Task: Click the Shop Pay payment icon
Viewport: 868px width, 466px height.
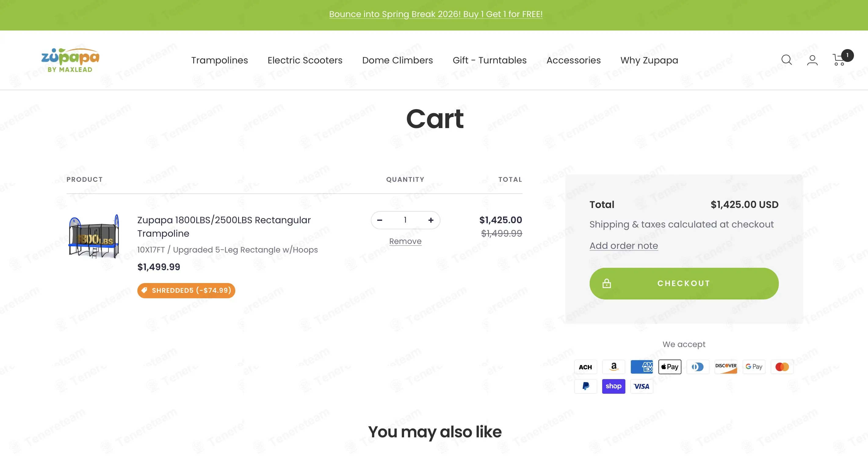Action: pyautogui.click(x=613, y=386)
